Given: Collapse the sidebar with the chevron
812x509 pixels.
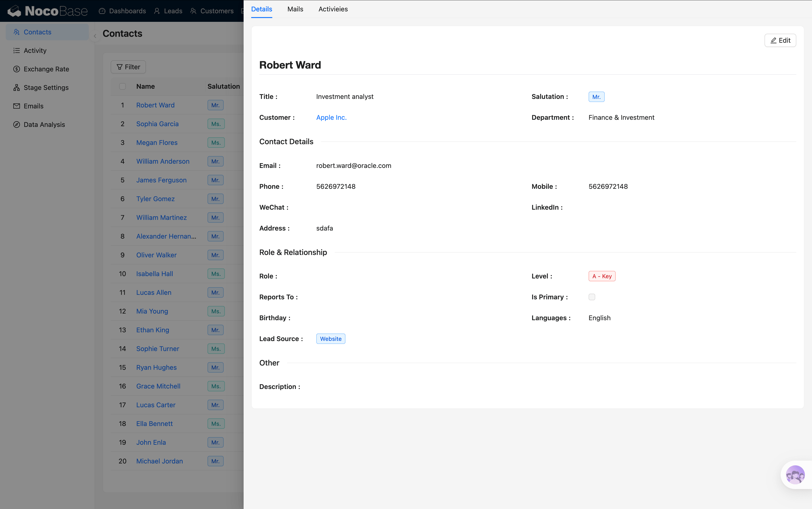Looking at the screenshot, I should pos(95,36).
